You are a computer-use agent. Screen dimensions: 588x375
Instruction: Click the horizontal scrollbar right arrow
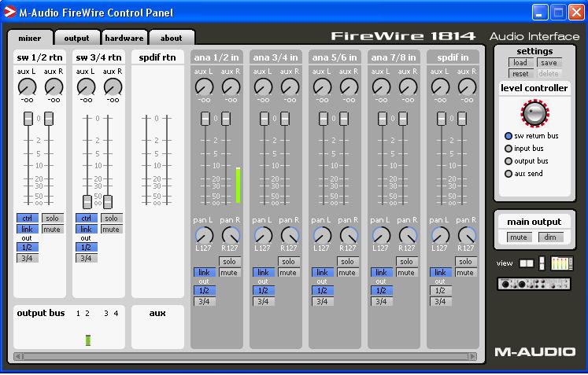(x=472, y=356)
